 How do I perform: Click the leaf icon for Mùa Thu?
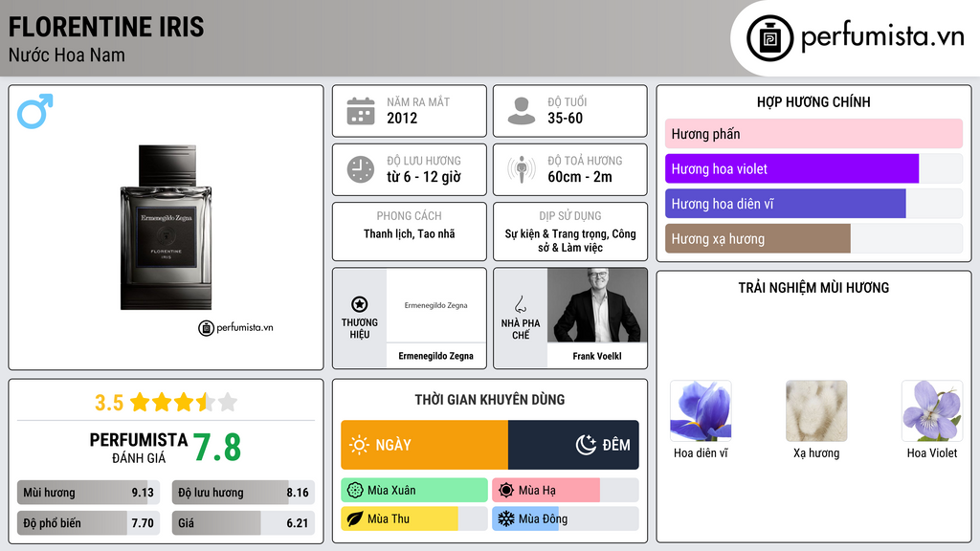coord(355,518)
